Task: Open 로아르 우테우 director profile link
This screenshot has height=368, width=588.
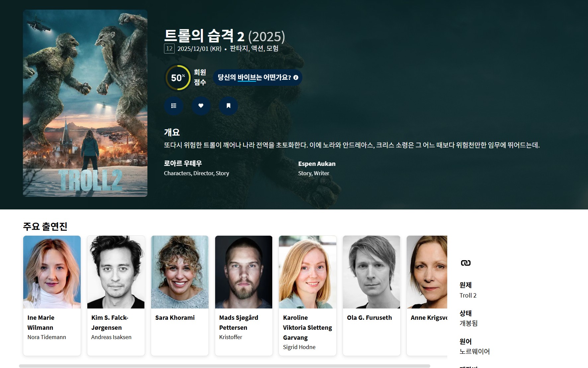Action: coord(183,163)
